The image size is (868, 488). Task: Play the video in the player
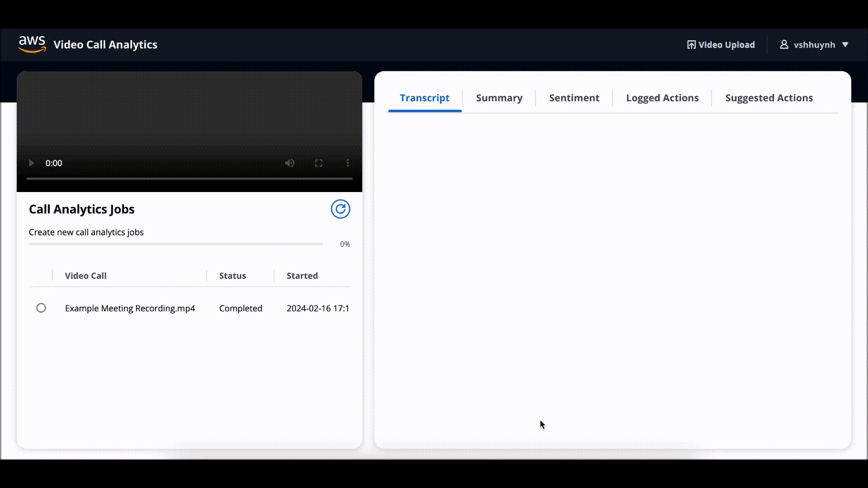pos(32,163)
